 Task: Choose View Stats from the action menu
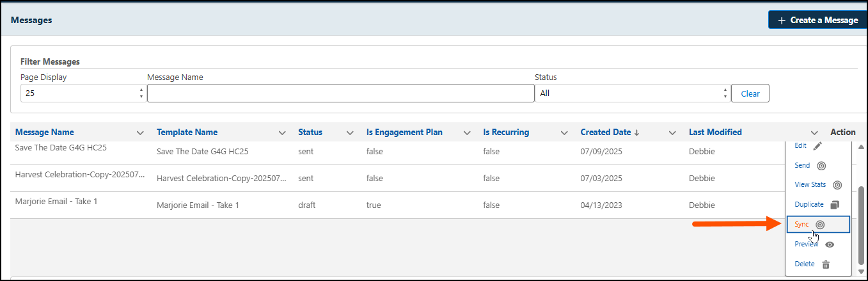tap(810, 185)
